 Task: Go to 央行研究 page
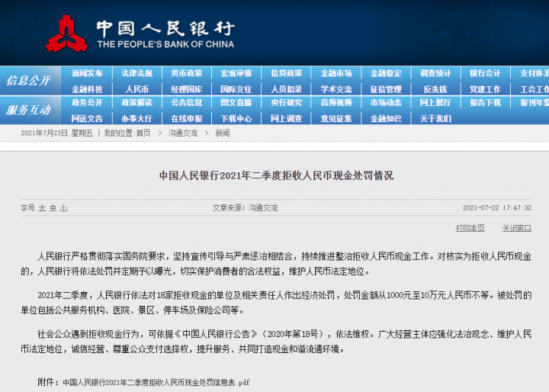(x=287, y=103)
